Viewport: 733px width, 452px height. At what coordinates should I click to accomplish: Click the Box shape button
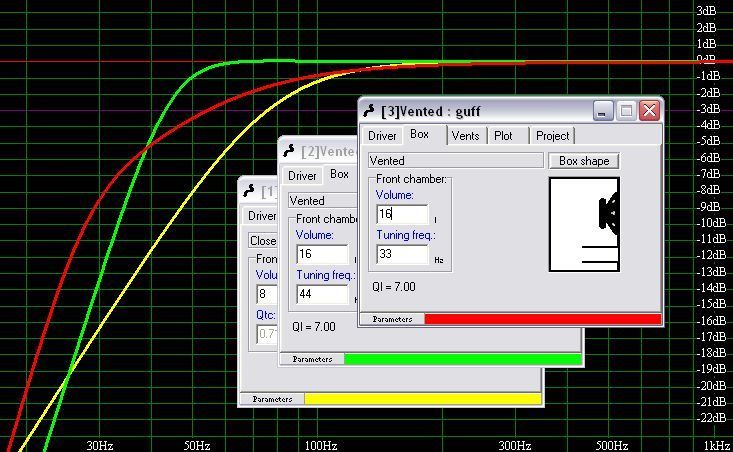tap(584, 161)
